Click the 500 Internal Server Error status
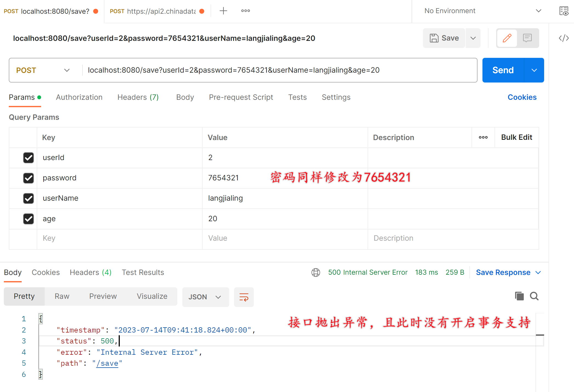The image size is (574, 392). click(x=368, y=272)
